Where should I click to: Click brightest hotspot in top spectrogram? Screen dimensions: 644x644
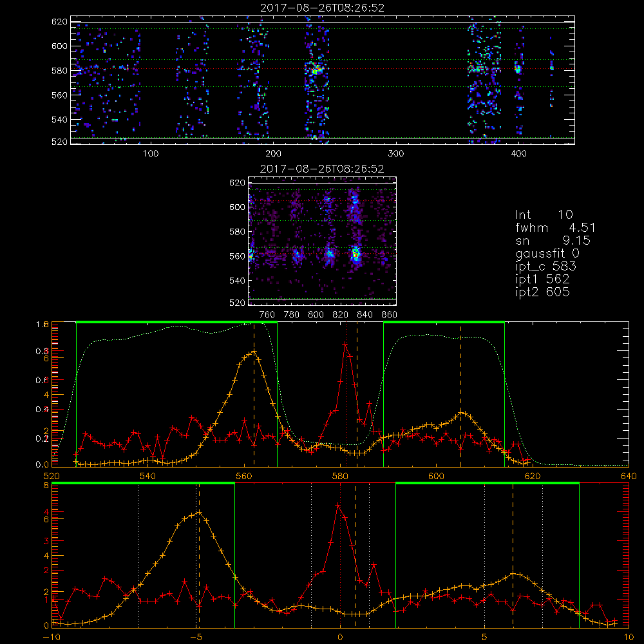click(x=316, y=71)
